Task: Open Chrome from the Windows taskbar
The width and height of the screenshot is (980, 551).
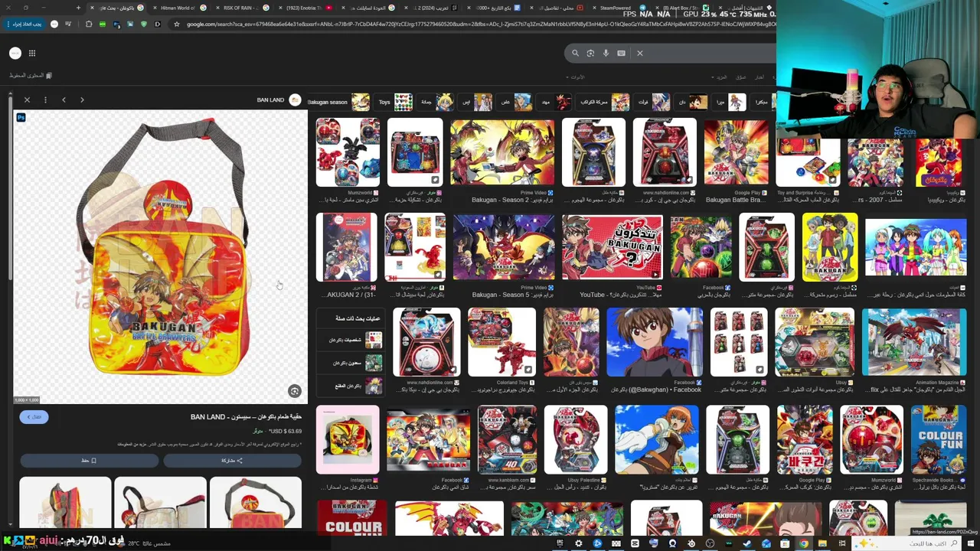Action: click(803, 543)
